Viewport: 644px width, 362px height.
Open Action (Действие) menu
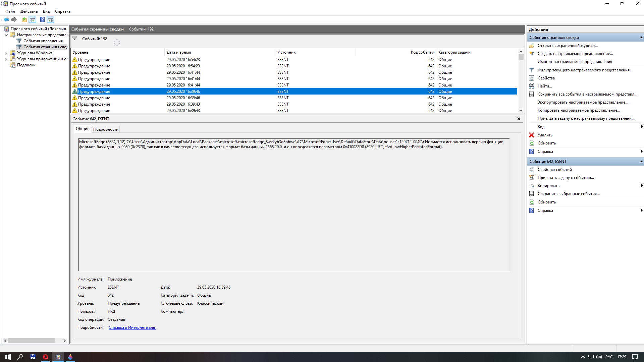point(29,11)
